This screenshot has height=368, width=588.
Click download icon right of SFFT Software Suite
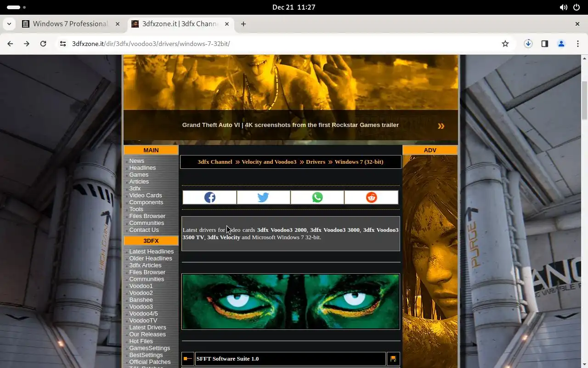[x=393, y=359]
